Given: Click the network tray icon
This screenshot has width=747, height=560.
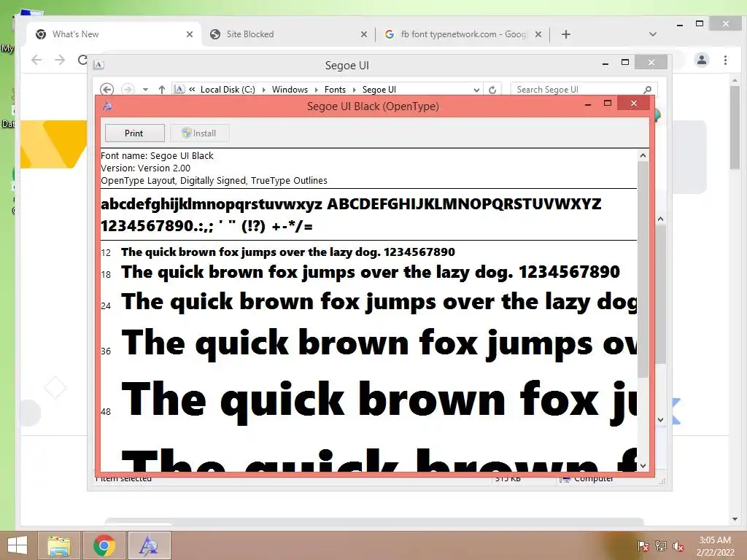Looking at the screenshot, I should pos(661,546).
